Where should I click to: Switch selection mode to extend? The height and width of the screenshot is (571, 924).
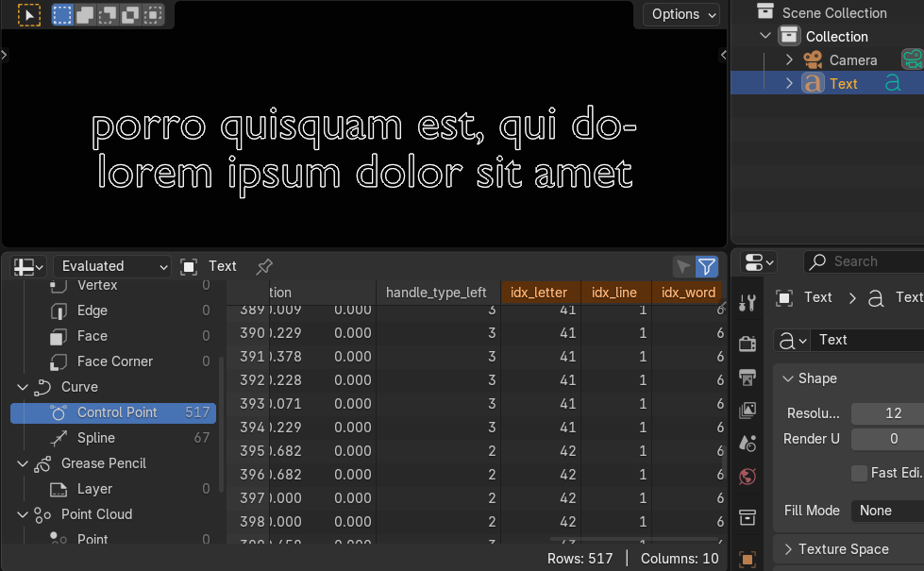[85, 15]
